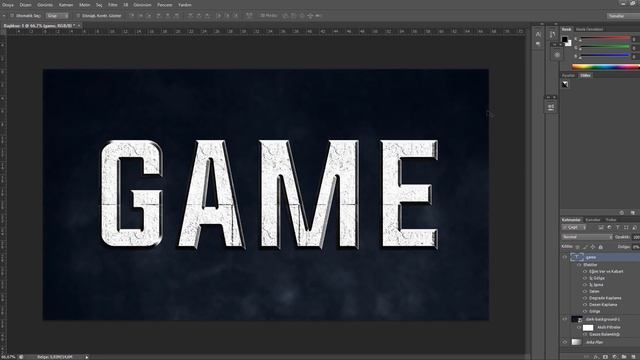This screenshot has height=360, width=640.
Task: Pick a color from the spectrum ramp
Action: 606,67
